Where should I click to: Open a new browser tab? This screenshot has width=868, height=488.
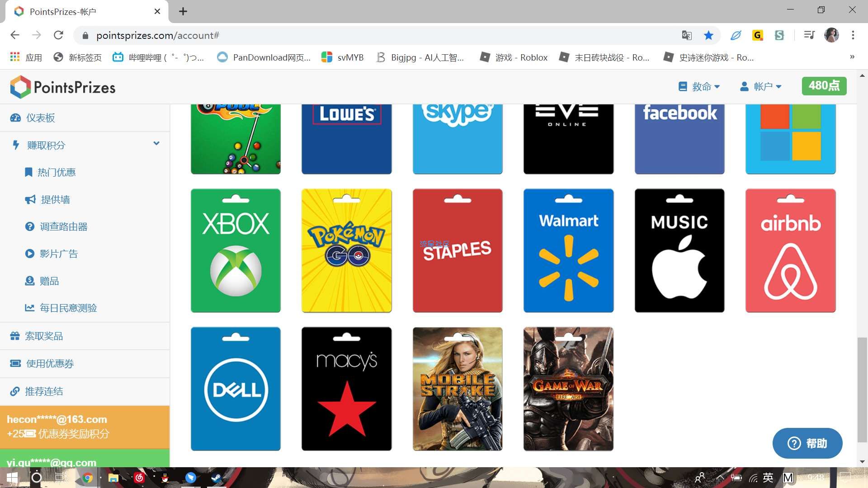tap(183, 11)
